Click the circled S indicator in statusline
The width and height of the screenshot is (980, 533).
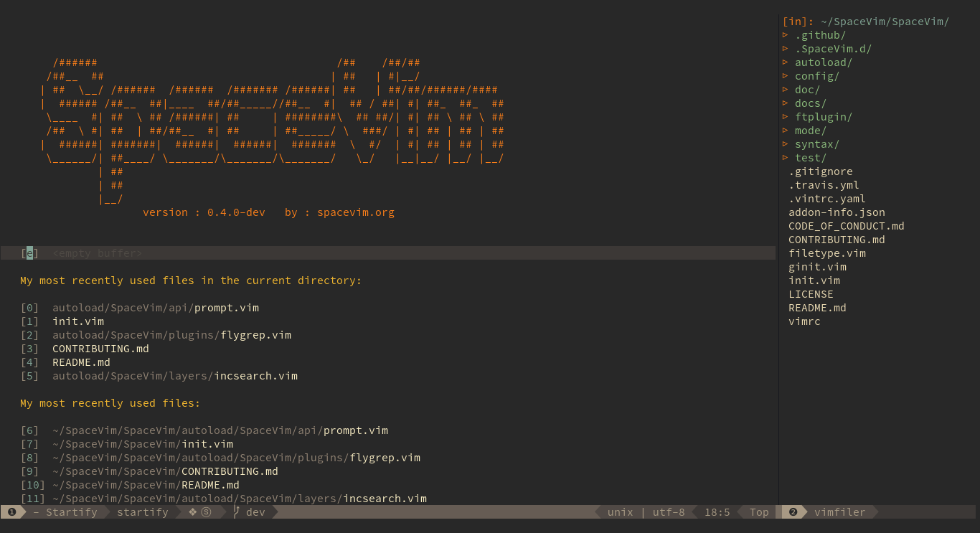pos(206,512)
